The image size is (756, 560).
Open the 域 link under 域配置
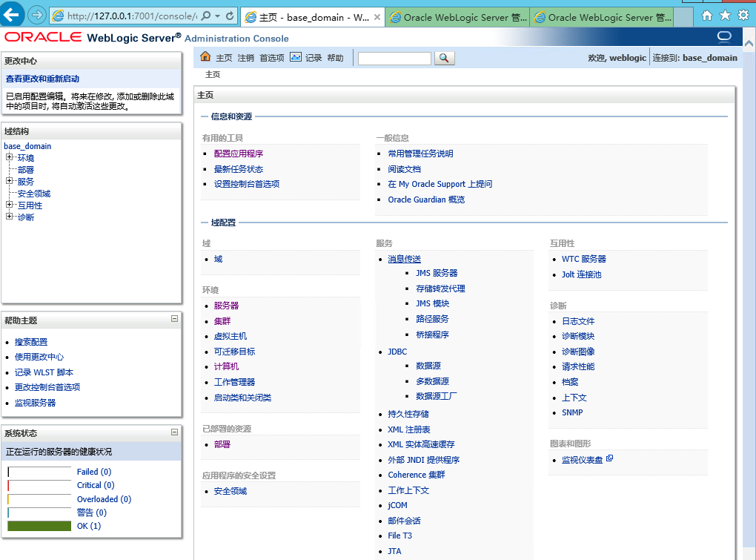[218, 259]
